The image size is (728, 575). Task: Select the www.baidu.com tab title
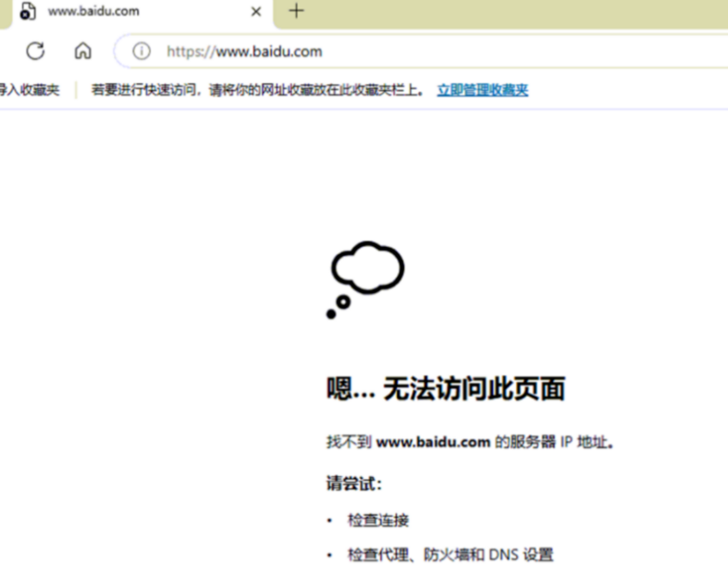pos(93,12)
